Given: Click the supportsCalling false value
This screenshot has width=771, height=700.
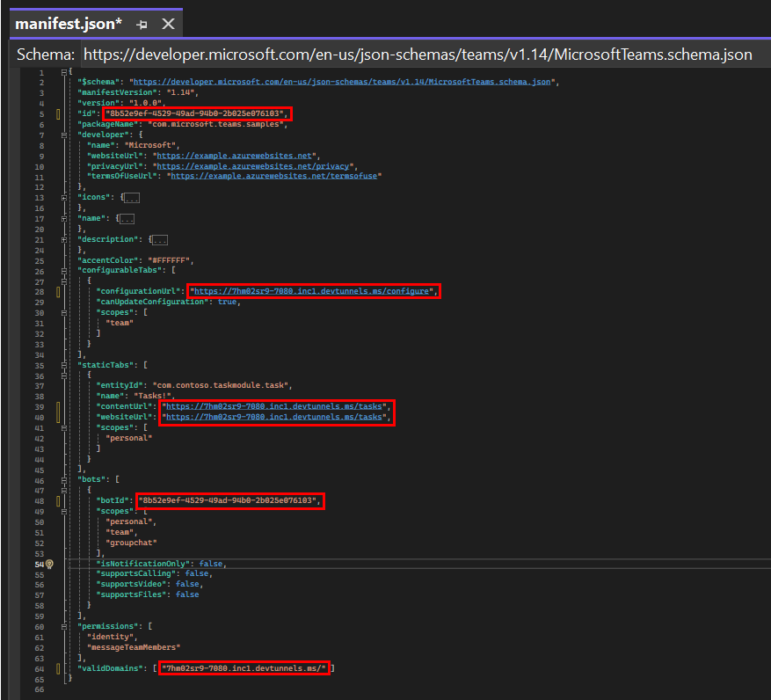Looking at the screenshot, I should tap(197, 573).
